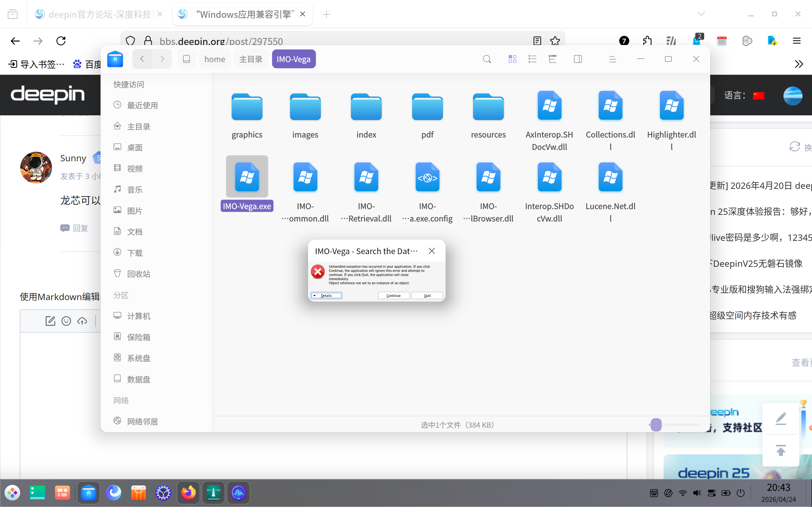Viewport: 812px width, 507px height.
Task: Open file manager hamburger menu
Action: (x=613, y=59)
